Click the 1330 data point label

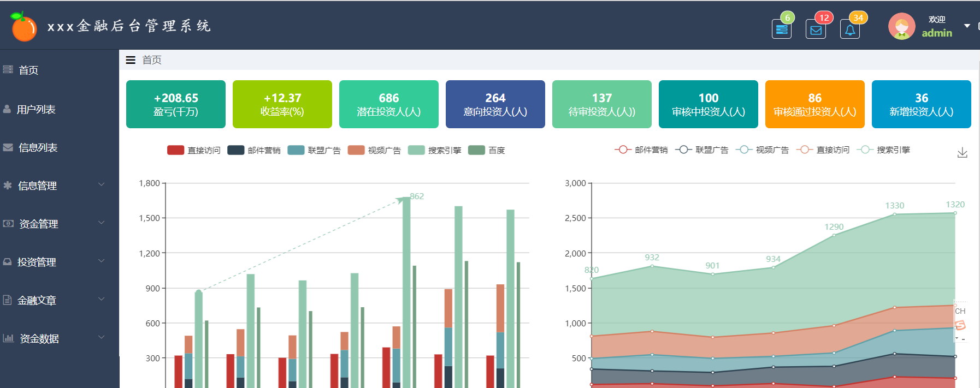895,206
